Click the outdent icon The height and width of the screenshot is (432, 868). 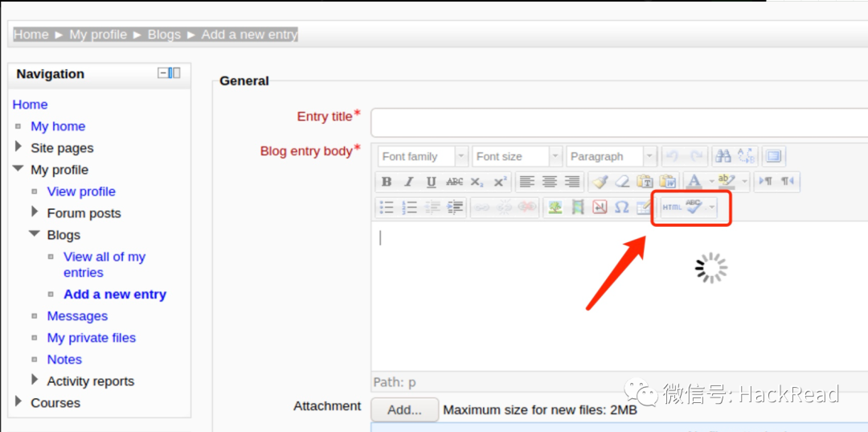432,207
